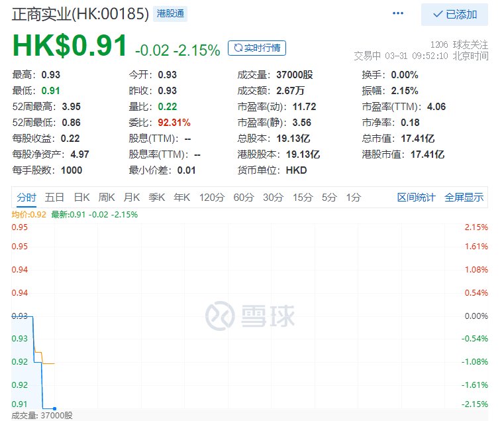
Task: Click the latest price point marker on chart
Action: [x=55, y=409]
